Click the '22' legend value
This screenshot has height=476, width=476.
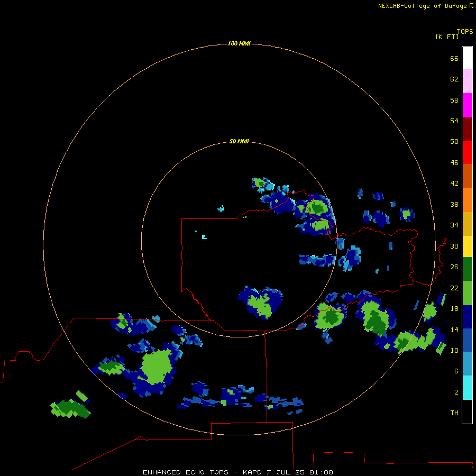click(454, 288)
